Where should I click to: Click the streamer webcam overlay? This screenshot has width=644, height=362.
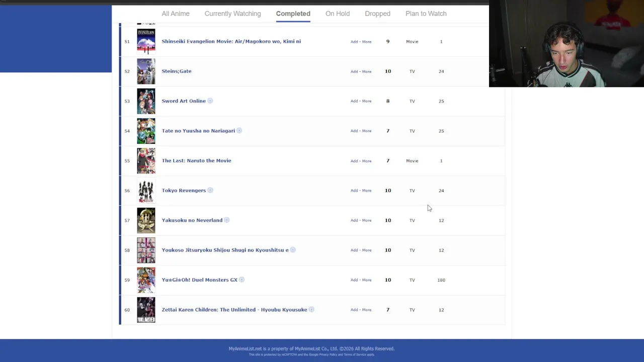[x=567, y=44]
